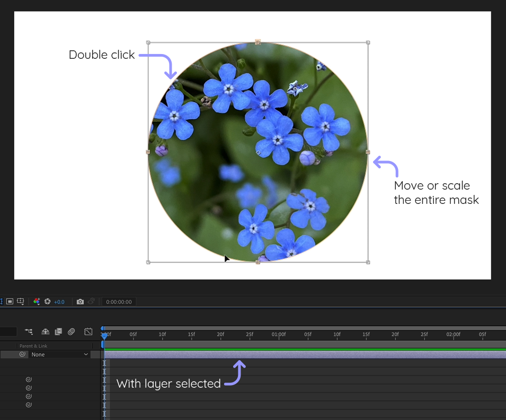Screen dimensions: 506x420
Task: Click the top-center mask transform handle
Action: [258, 42]
